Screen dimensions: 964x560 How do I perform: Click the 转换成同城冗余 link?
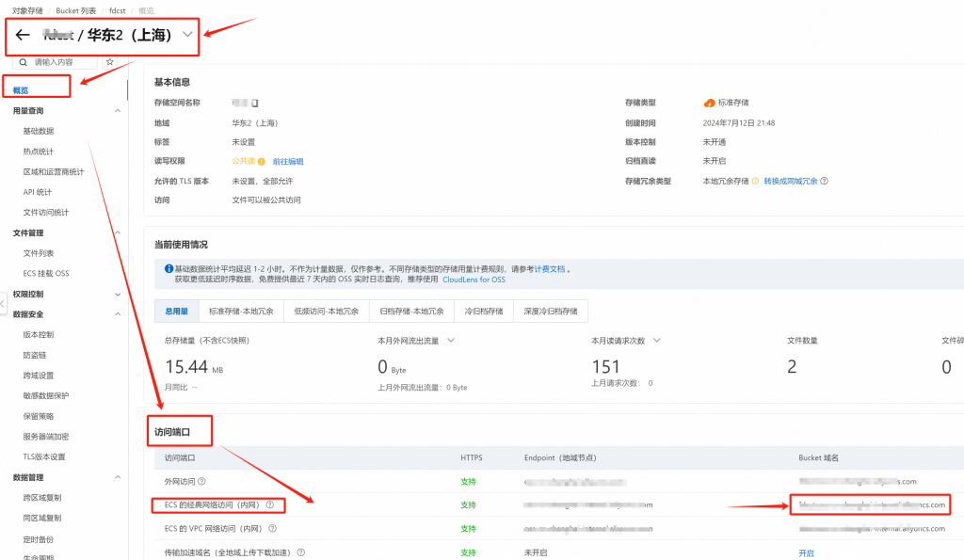[791, 182]
